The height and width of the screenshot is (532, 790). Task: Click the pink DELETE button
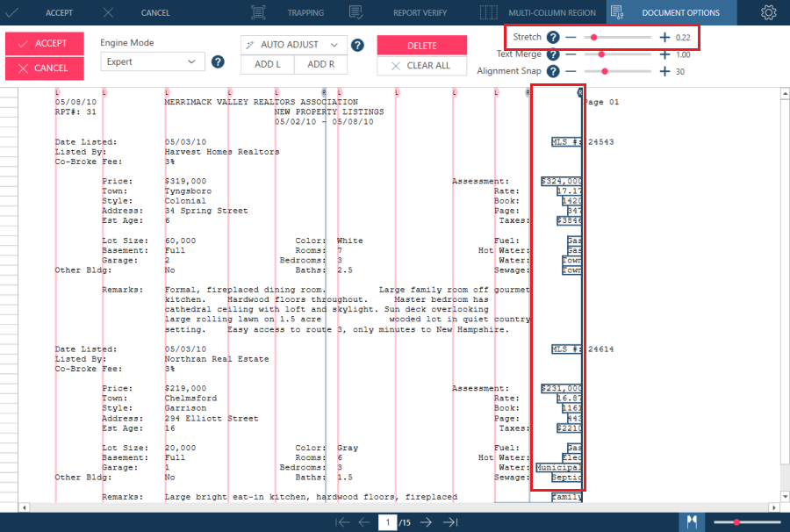(x=421, y=46)
